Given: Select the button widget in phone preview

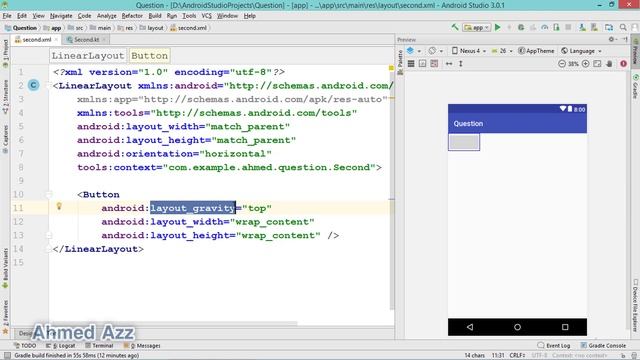Looking at the screenshot, I should [x=464, y=142].
